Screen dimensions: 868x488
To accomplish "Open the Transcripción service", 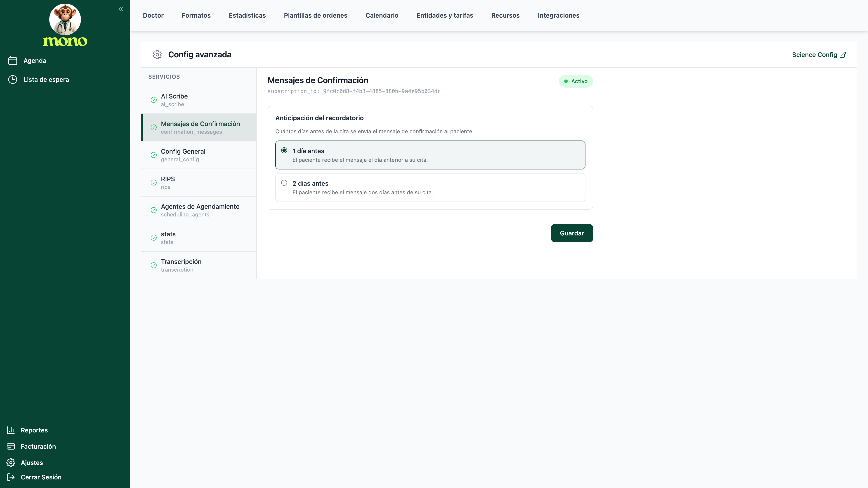I will coord(198,265).
